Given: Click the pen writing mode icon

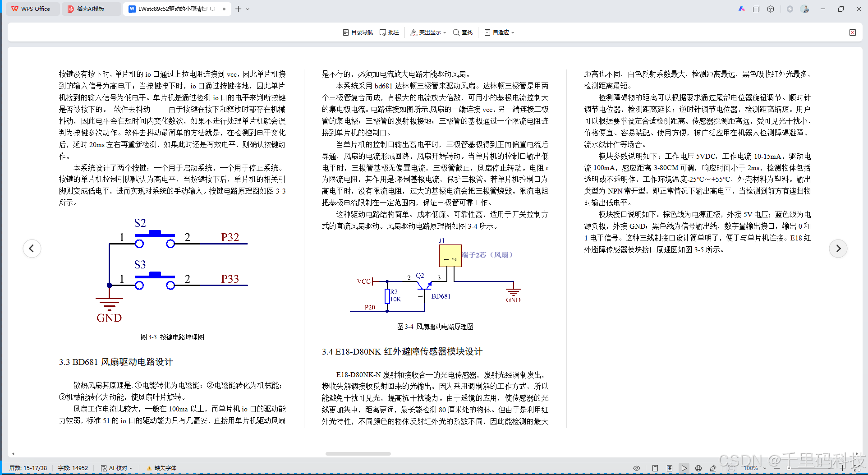Looking at the screenshot, I should [713, 468].
